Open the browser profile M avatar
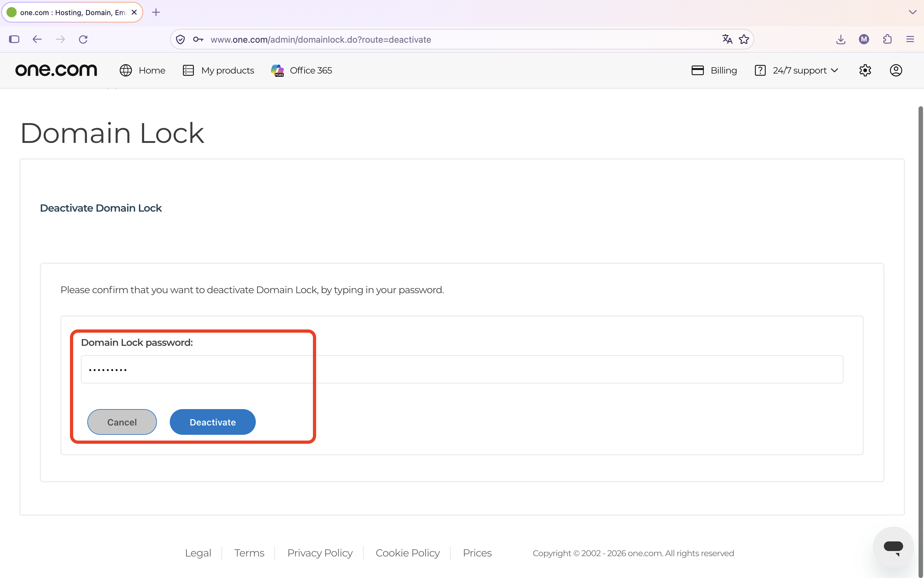The width and height of the screenshot is (924, 578). click(x=864, y=39)
